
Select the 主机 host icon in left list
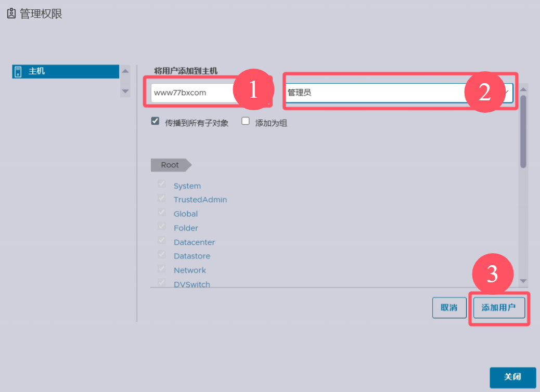point(18,71)
